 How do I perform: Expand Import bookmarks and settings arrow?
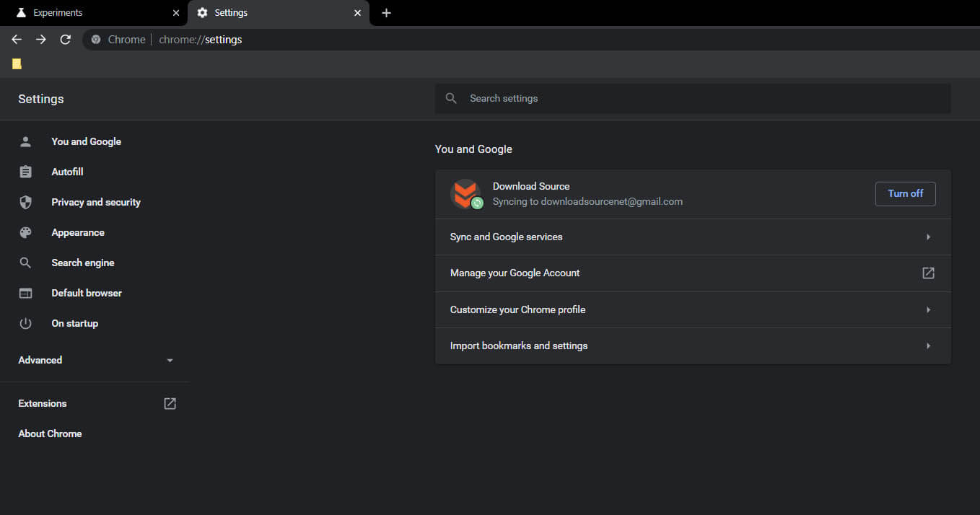point(928,345)
